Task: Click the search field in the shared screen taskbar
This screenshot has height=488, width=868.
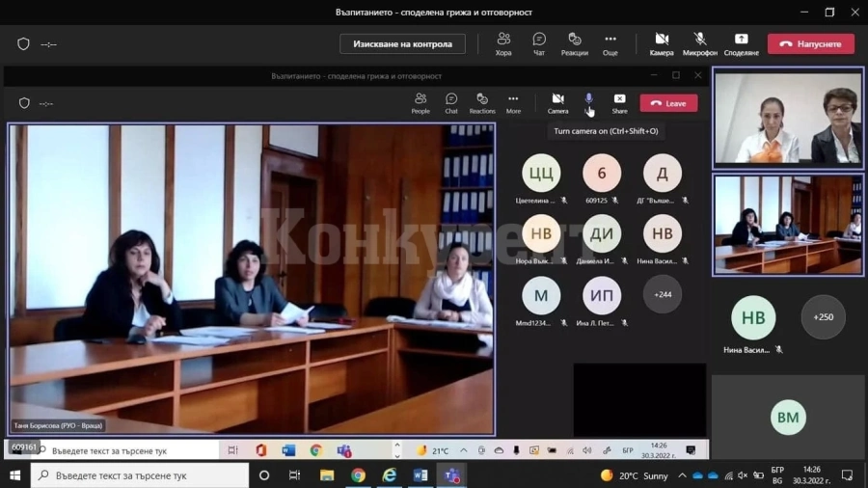Action: tap(126, 450)
